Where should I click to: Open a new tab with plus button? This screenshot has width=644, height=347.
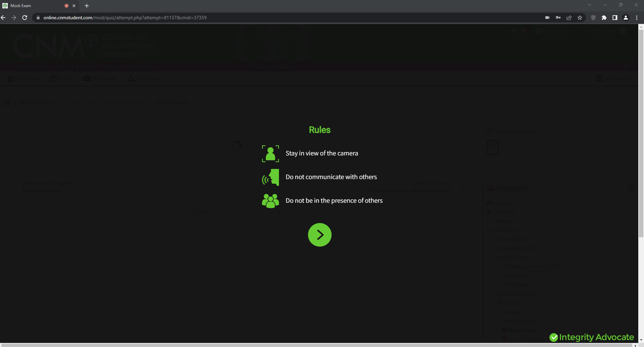point(87,6)
